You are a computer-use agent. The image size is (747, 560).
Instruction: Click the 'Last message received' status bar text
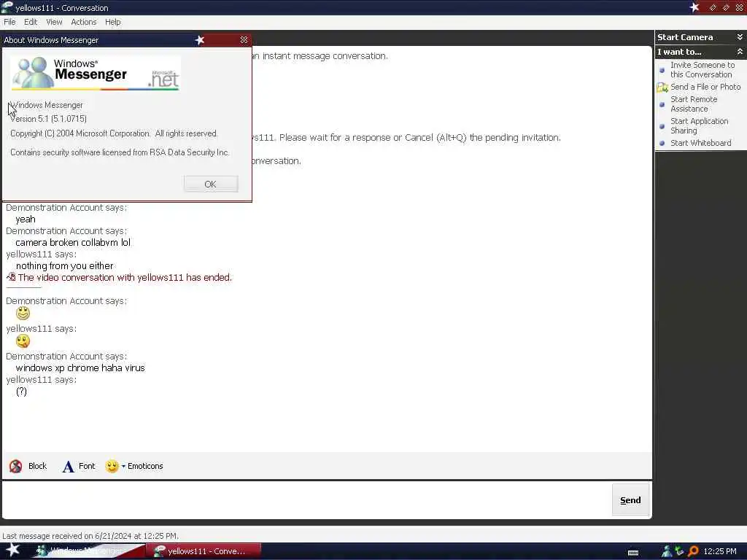pyautogui.click(x=90, y=536)
